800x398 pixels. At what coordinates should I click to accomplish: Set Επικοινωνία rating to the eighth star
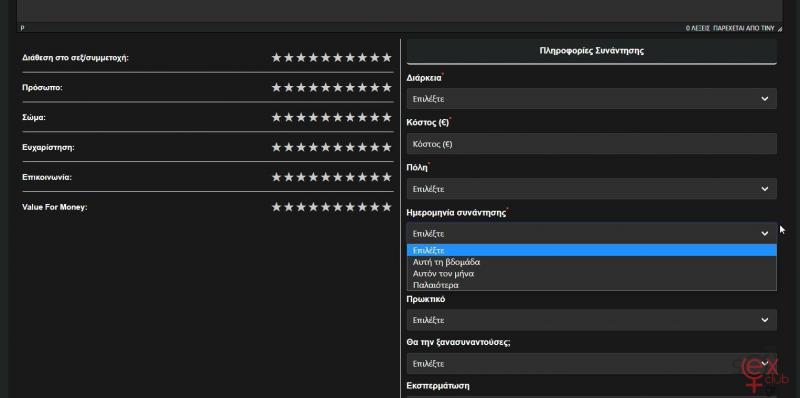[x=362, y=177]
